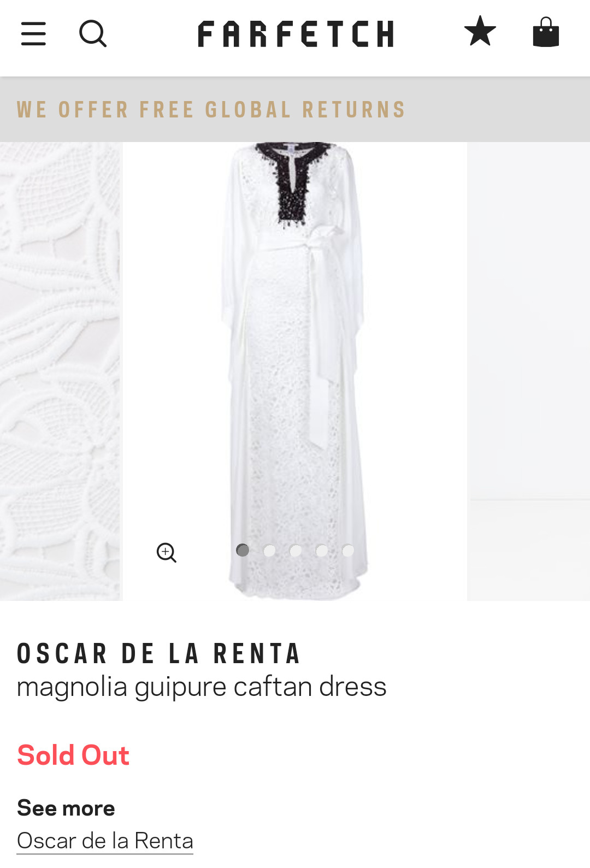
Task: Select the third image carousel dot
Action: coord(296,550)
